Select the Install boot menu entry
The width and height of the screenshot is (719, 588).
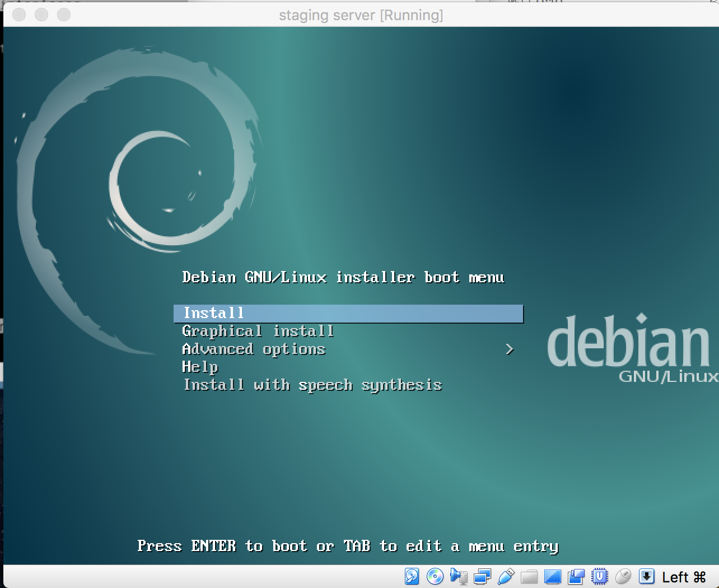pyautogui.click(x=348, y=314)
